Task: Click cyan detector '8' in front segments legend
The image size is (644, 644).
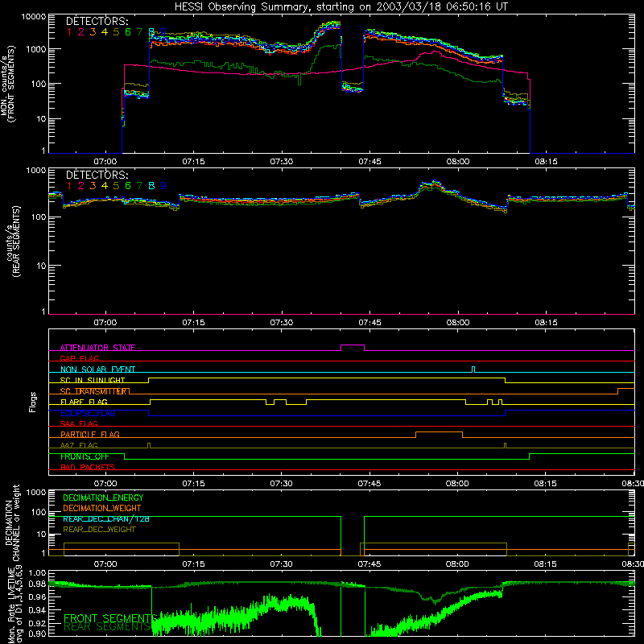Action: pos(151,31)
